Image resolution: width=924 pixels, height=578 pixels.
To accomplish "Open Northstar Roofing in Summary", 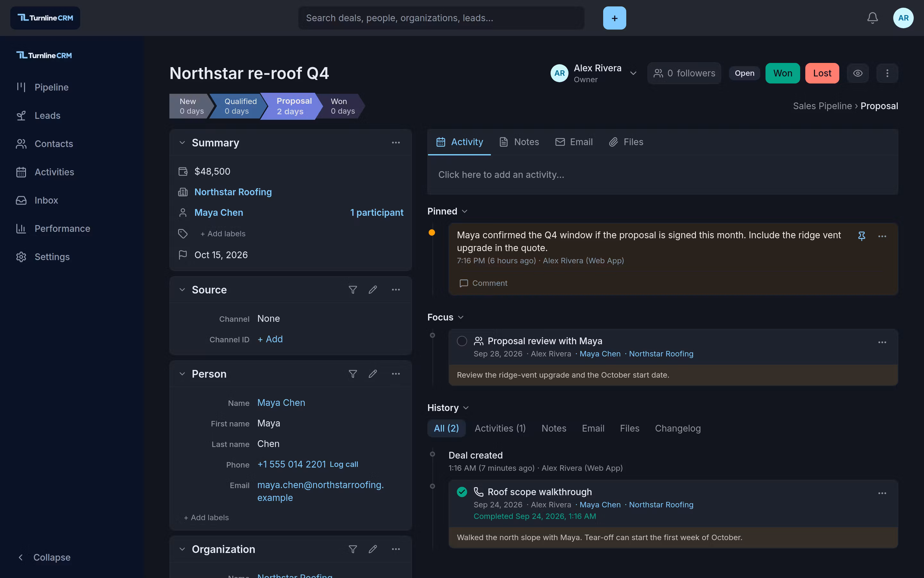I will 233,192.
